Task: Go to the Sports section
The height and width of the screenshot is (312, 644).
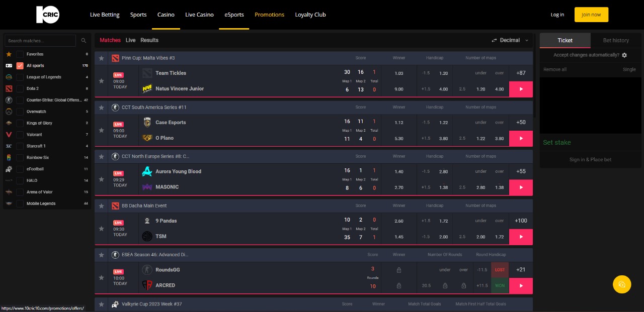Action: tap(138, 15)
